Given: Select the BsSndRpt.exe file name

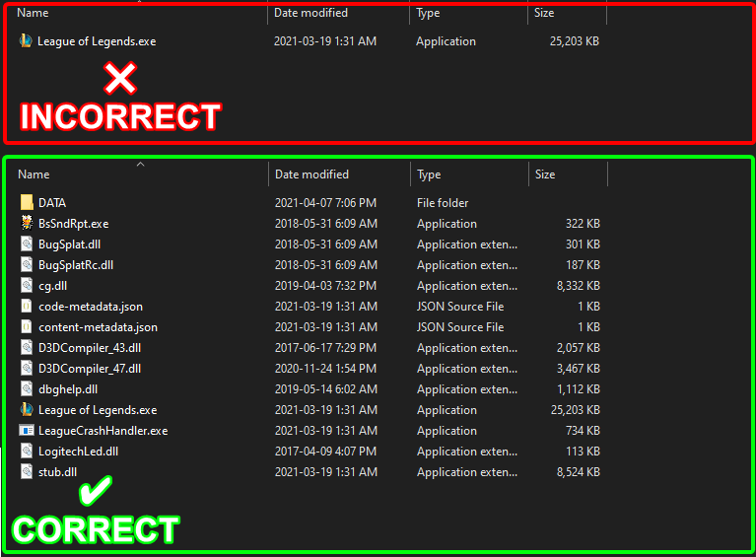Looking at the screenshot, I should pyautogui.click(x=73, y=224).
